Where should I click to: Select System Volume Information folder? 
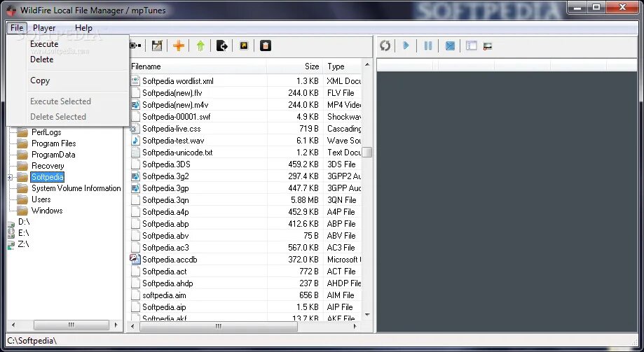76,188
